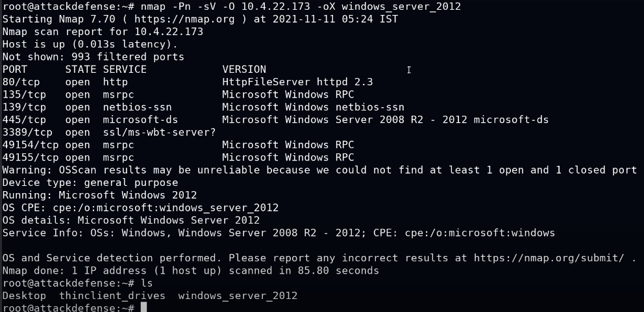Click the 49154/tcp port entry
644x312 pixels.
click(x=28, y=144)
